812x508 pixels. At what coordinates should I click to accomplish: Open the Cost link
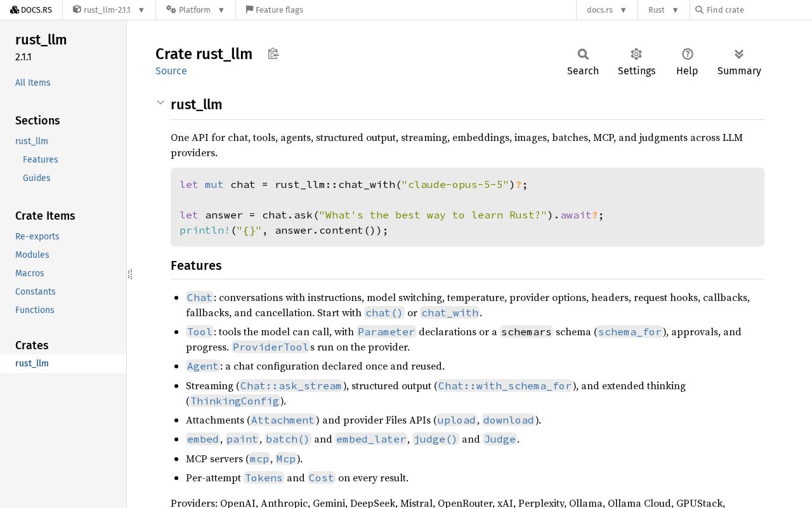(x=321, y=478)
